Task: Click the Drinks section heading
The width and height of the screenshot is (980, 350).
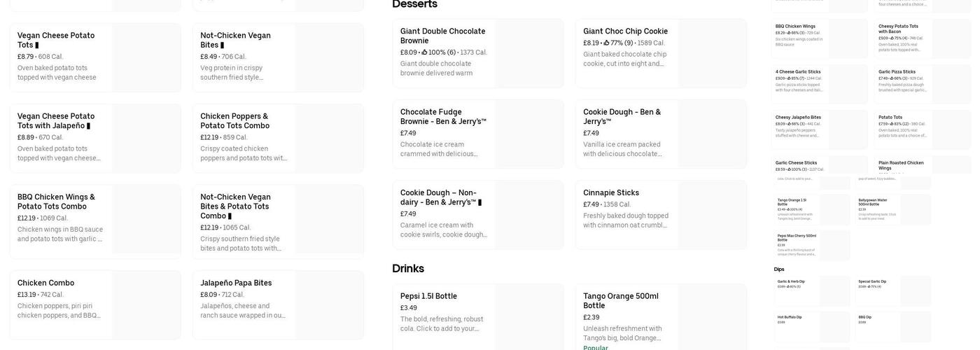Action: tap(408, 269)
